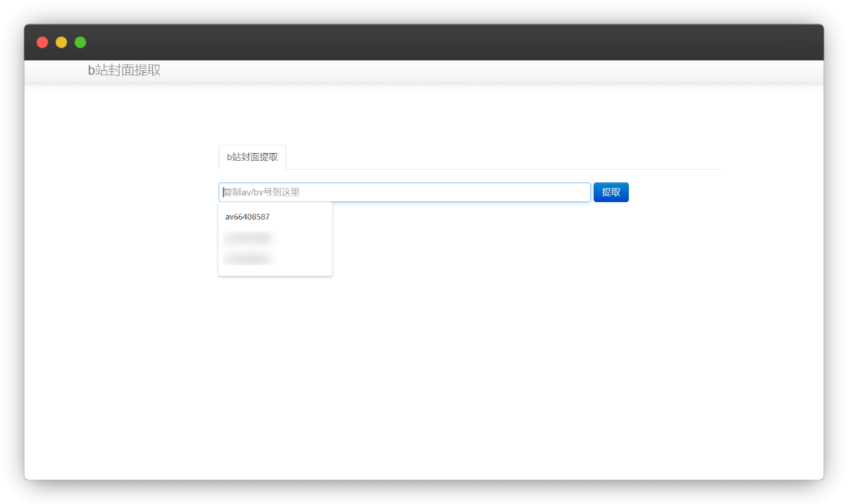Click the b站封面提取 header title

124,71
